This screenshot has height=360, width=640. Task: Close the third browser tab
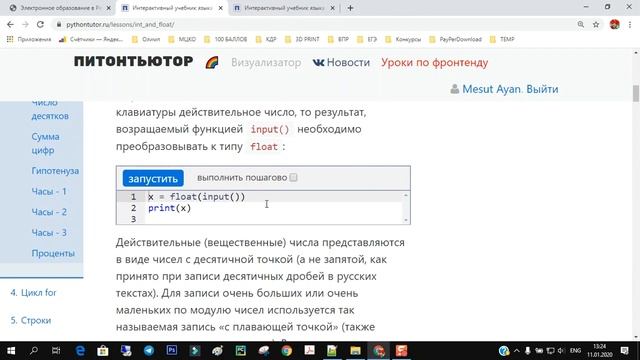click(332, 8)
